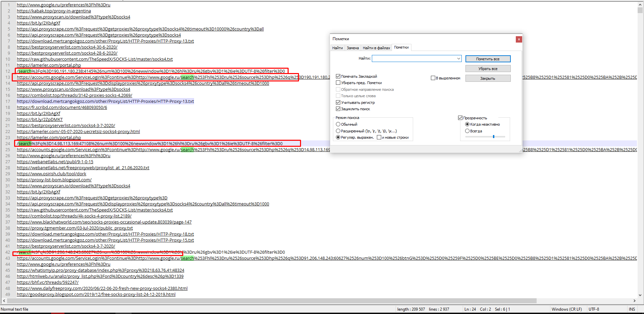Switch to the Замена tab
644x314 pixels.
point(353,48)
